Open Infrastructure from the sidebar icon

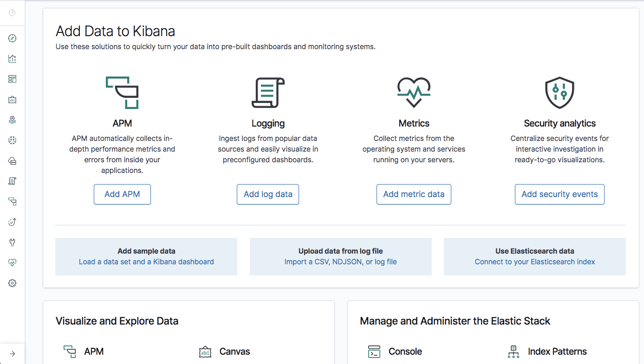(13, 160)
